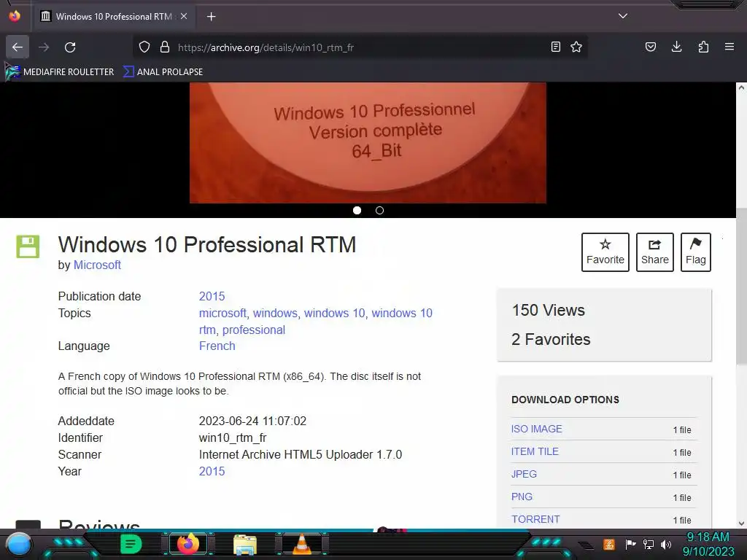
Task: Open tracking protection shield icon
Action: [144, 47]
